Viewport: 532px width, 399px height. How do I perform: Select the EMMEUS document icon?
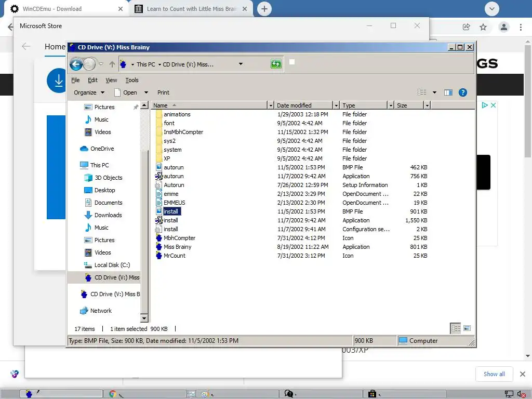[159, 203]
